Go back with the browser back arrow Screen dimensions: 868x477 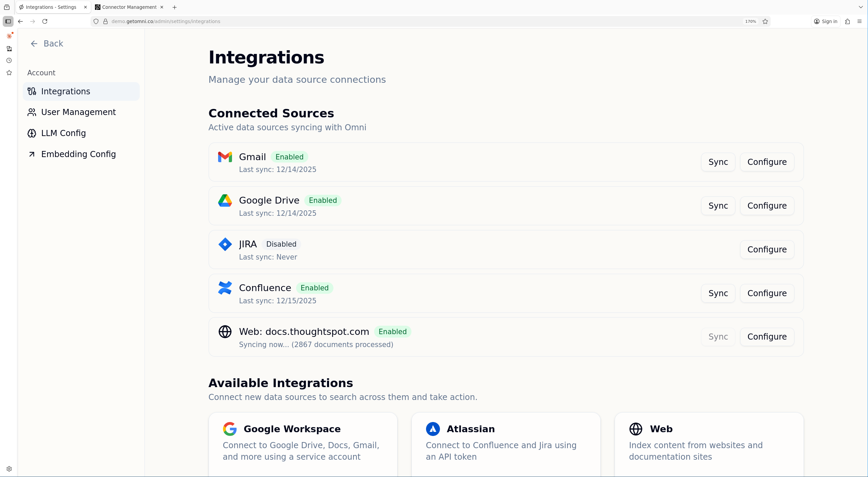[20, 21]
